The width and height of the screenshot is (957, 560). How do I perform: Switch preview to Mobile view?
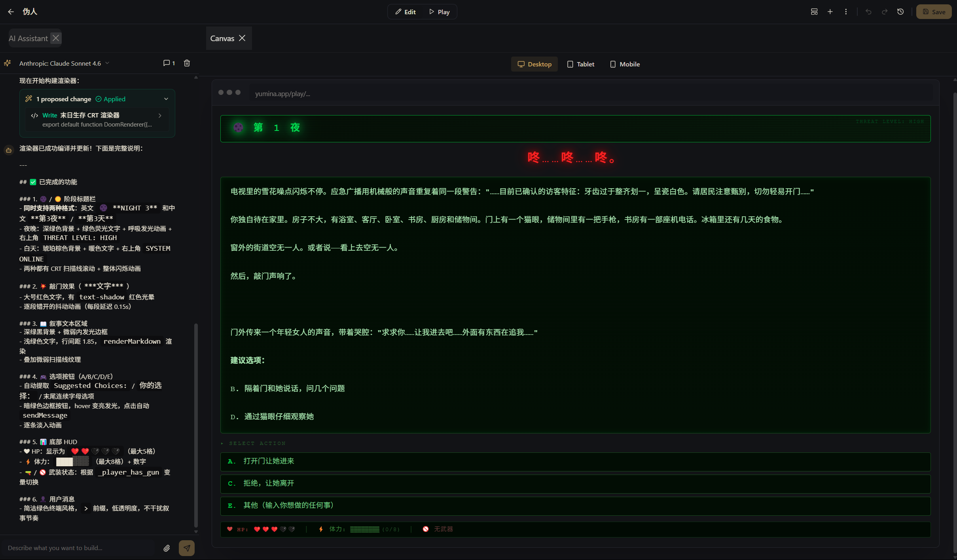click(625, 64)
